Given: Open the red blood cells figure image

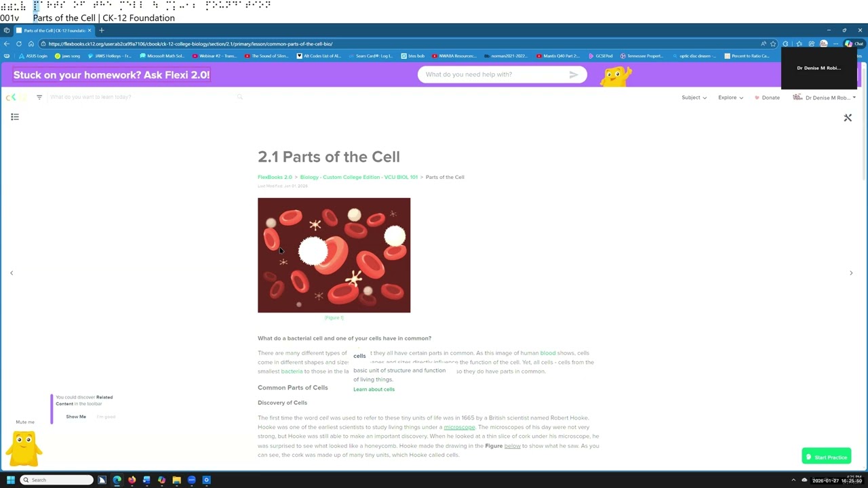Looking at the screenshot, I should (334, 255).
